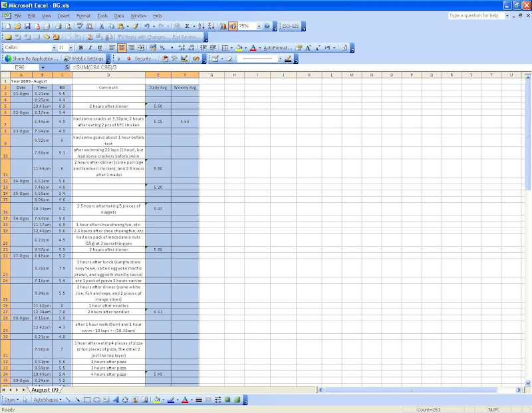532x413 pixels.
Task: Open the Format menu
Action: click(83, 15)
